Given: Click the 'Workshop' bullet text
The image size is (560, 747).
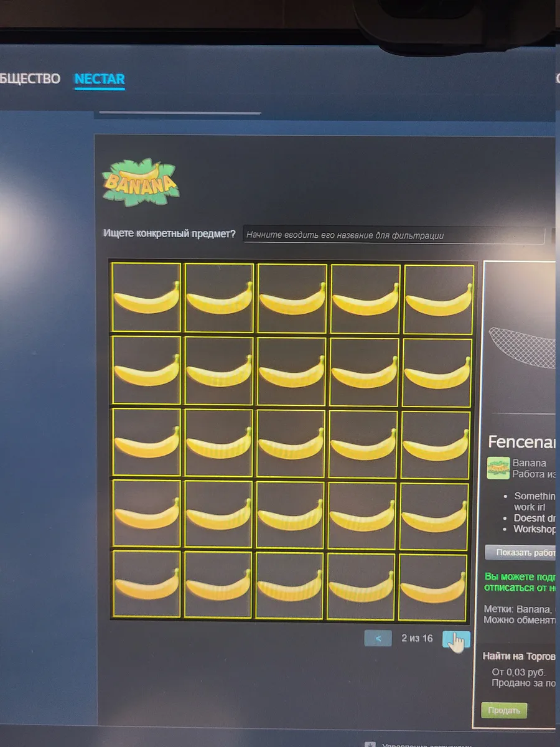Looking at the screenshot, I should point(534,529).
